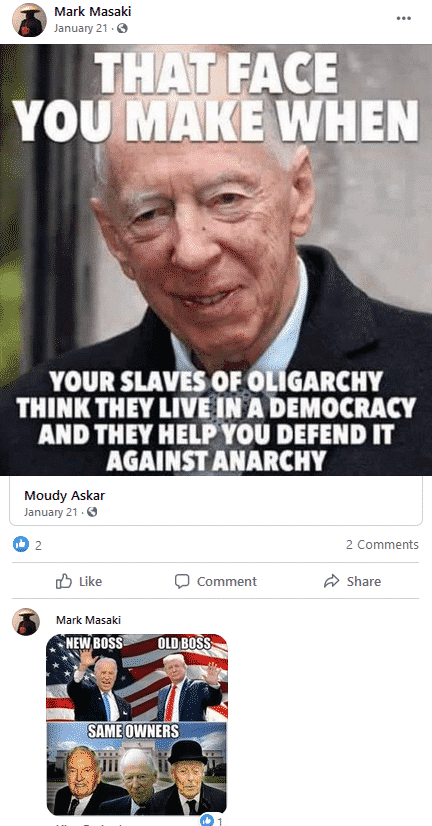Click the January 21 timestamp under Moudy Askar
This screenshot has height=826, width=432.
coord(51,512)
